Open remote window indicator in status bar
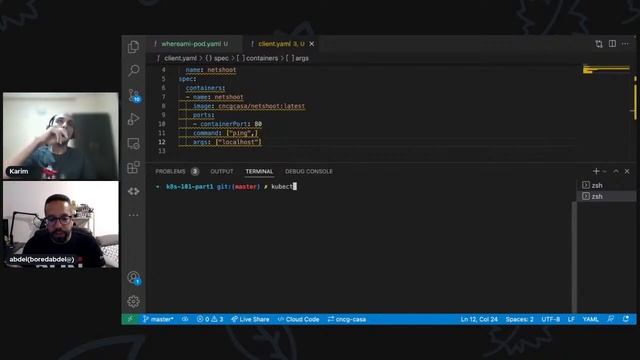640x360 pixels. click(x=130, y=319)
